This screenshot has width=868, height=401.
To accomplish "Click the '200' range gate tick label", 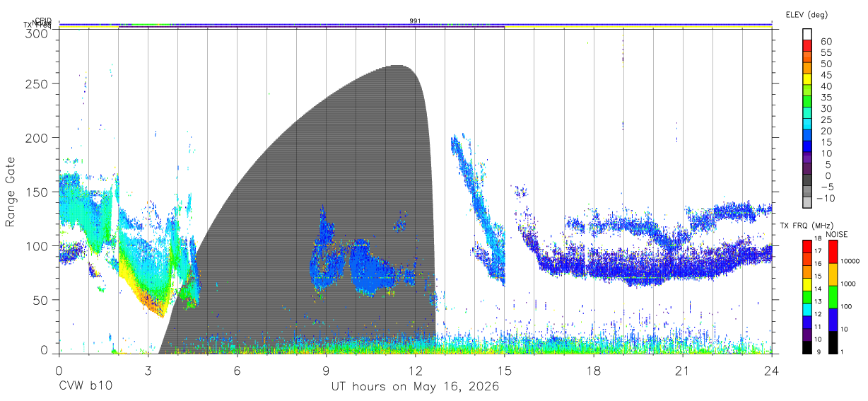I will pos(37,137).
